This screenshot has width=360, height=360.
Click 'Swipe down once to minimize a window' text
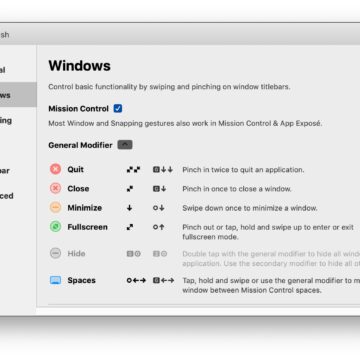(250, 208)
